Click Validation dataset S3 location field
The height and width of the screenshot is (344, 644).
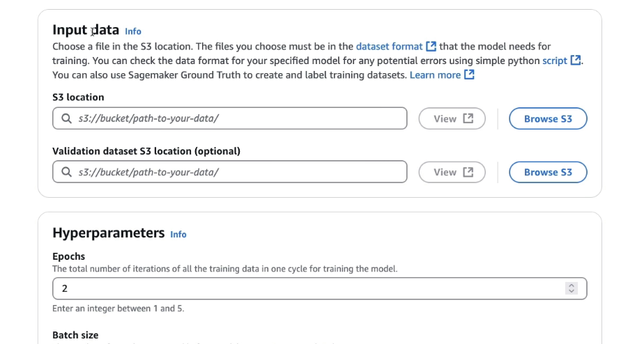pyautogui.click(x=229, y=172)
